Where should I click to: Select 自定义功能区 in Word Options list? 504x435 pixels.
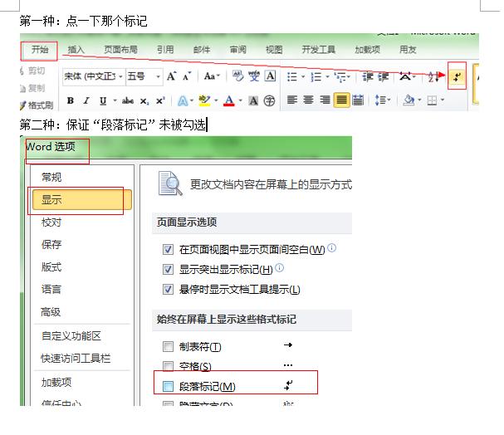(x=71, y=335)
